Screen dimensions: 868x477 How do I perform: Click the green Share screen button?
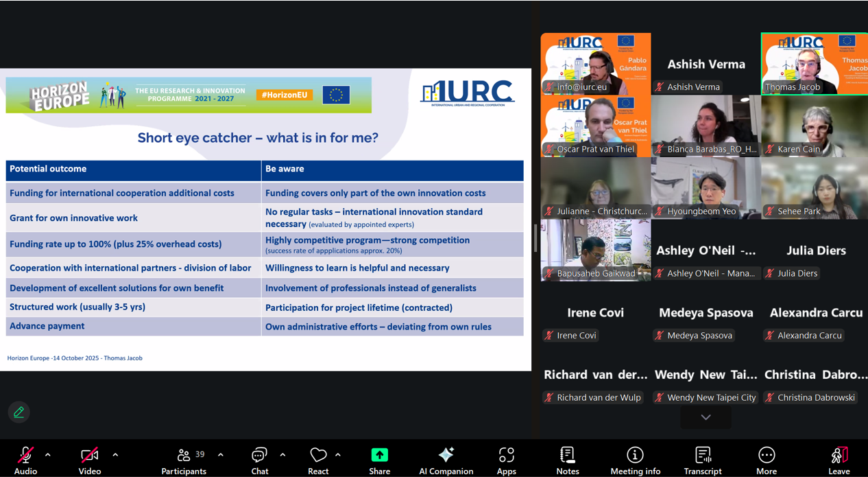coord(379,460)
